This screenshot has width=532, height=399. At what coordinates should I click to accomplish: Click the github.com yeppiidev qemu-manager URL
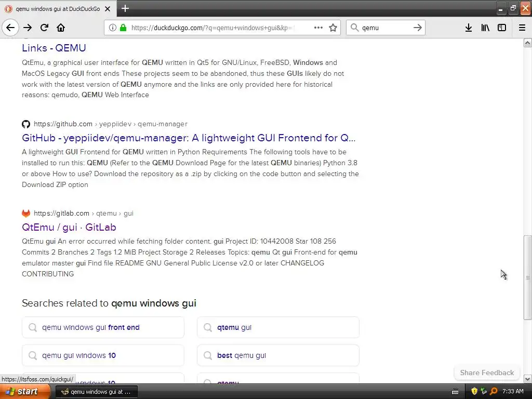point(111,124)
